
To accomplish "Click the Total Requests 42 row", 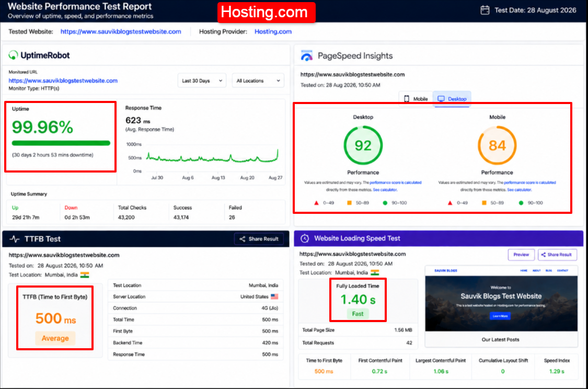I will click(358, 343).
